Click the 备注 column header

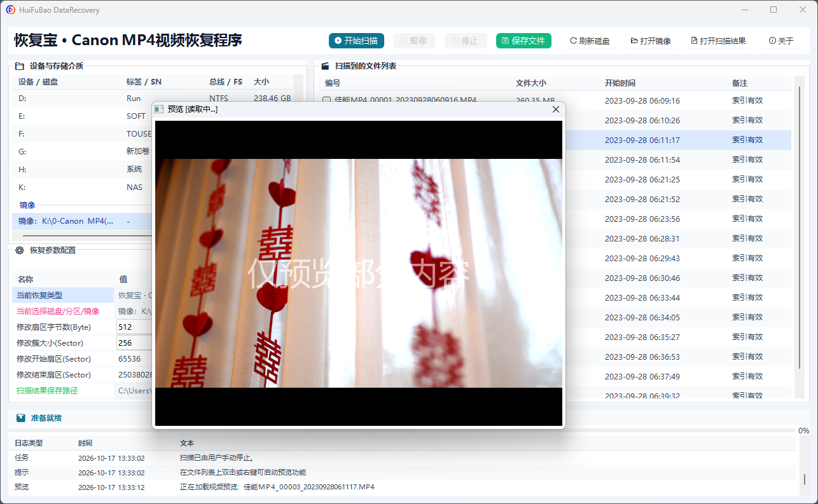pos(740,83)
